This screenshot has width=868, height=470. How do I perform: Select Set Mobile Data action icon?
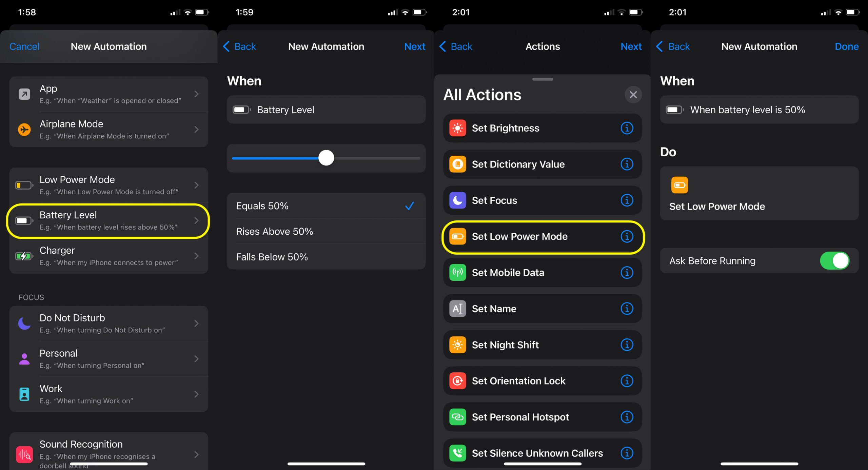pyautogui.click(x=458, y=272)
